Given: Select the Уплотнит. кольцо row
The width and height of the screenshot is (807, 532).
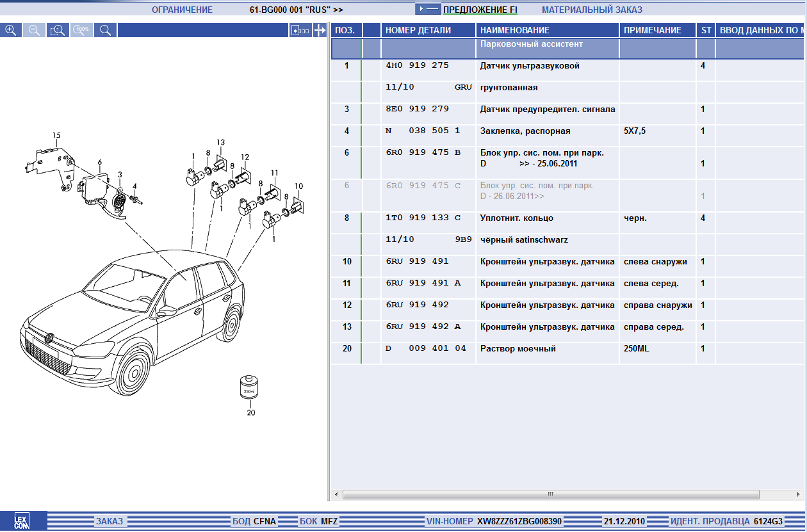Looking at the screenshot, I should 516,218.
